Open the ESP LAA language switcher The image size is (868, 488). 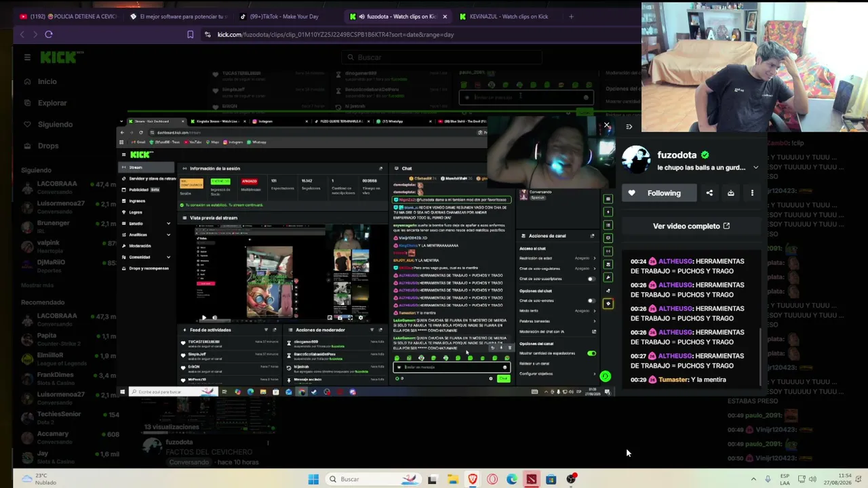(x=785, y=479)
